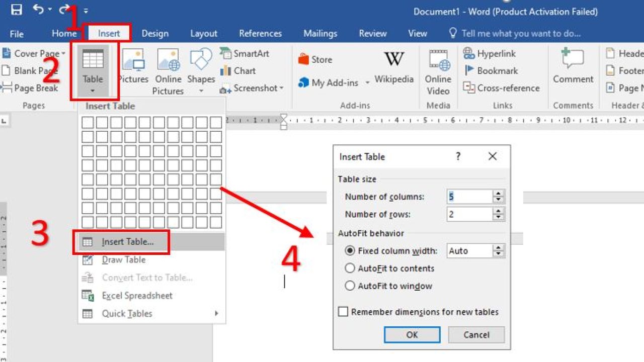Insert an Online Pictures image

point(168,70)
